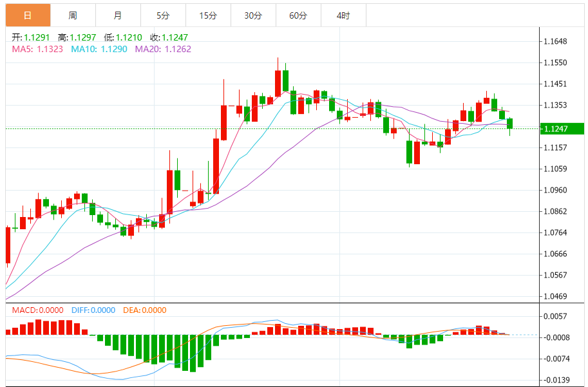Open the 30分 timeframe tab
Screen dimensions: 588x387
click(x=253, y=15)
